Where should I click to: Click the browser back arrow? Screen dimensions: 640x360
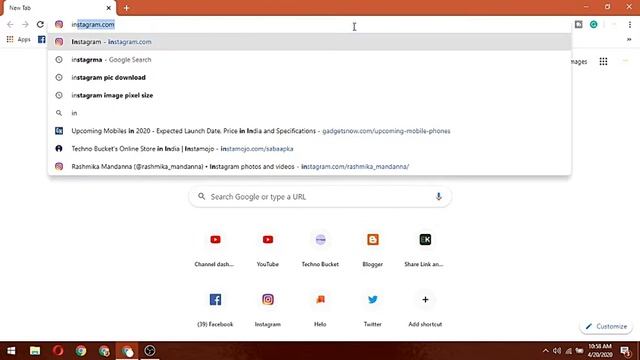coord(10,24)
